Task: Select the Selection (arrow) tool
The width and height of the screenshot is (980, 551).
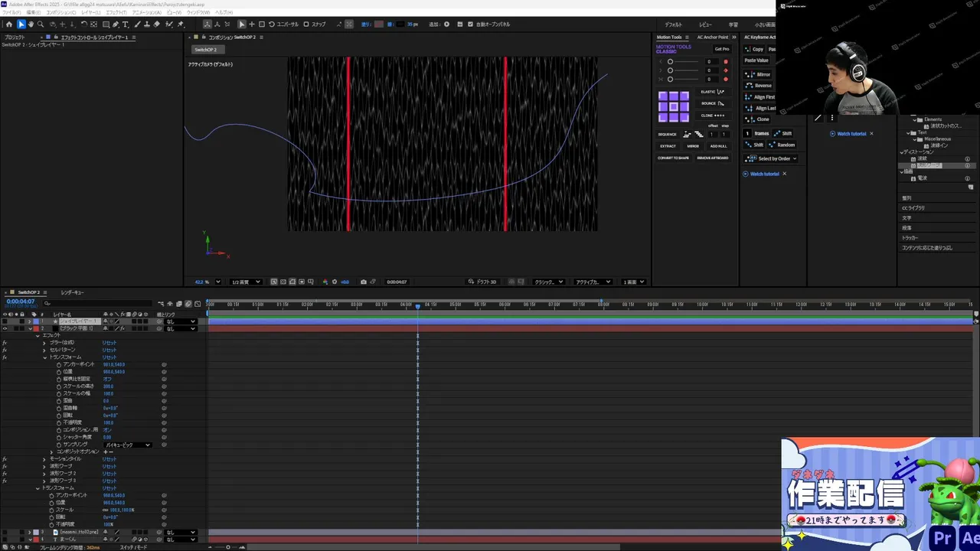Action: pos(21,24)
